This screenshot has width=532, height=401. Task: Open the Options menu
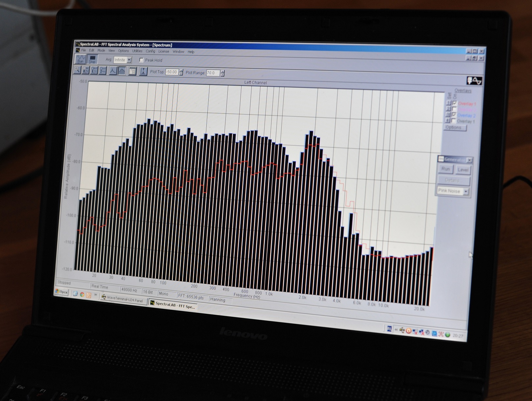click(x=123, y=51)
